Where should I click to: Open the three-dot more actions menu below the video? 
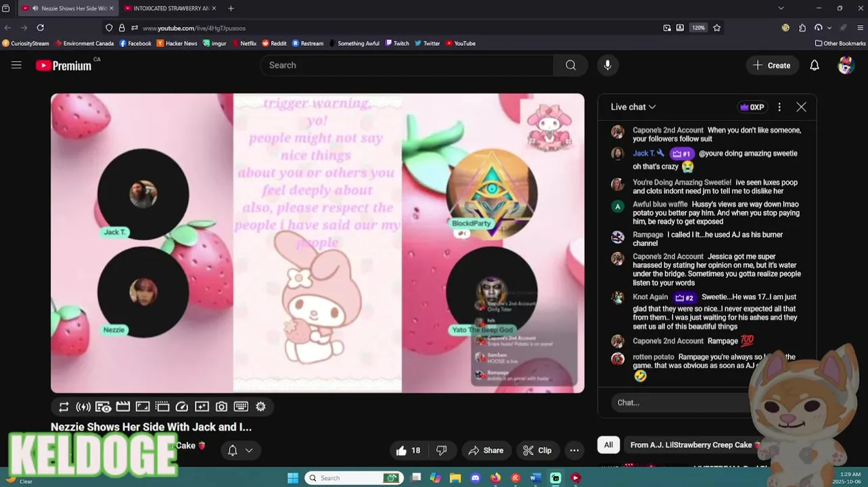click(574, 450)
